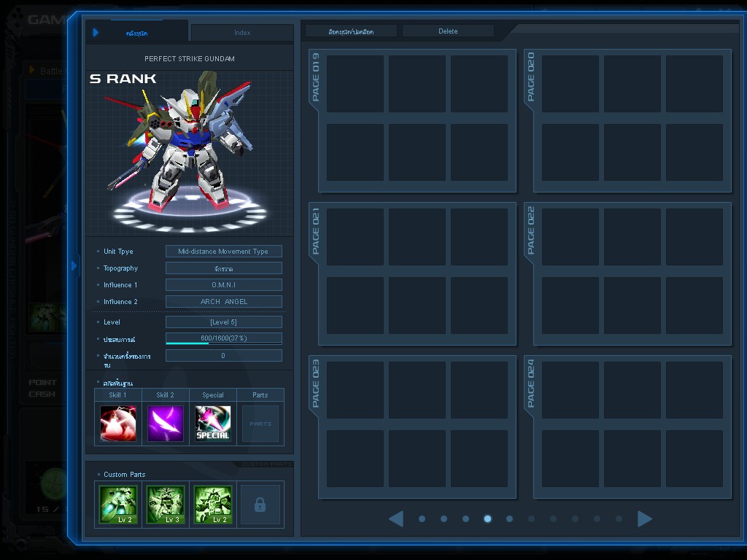The width and height of the screenshot is (747, 560).
Task: Click the Parts column header
Action: 260,394
